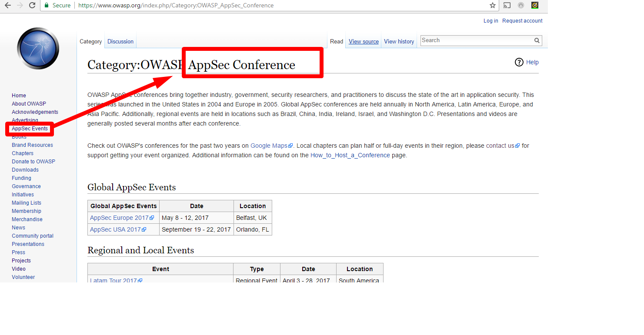Open News sidebar link
The height and width of the screenshot is (335, 644).
click(18, 228)
